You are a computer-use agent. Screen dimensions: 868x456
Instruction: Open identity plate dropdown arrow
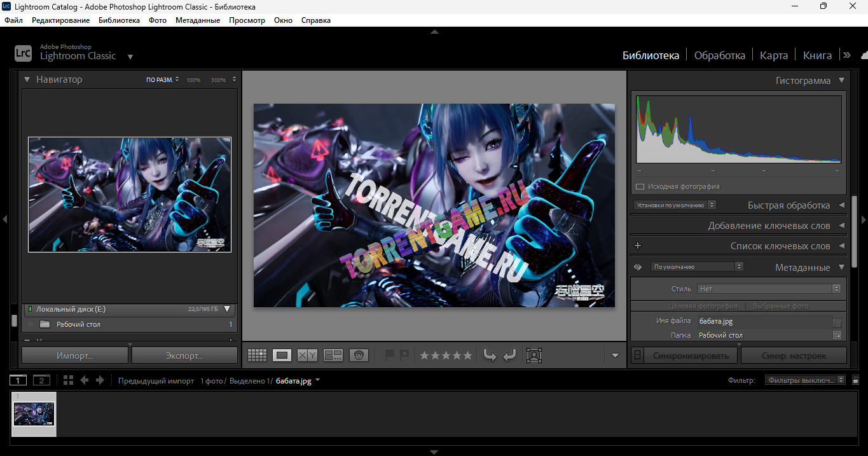(130, 57)
